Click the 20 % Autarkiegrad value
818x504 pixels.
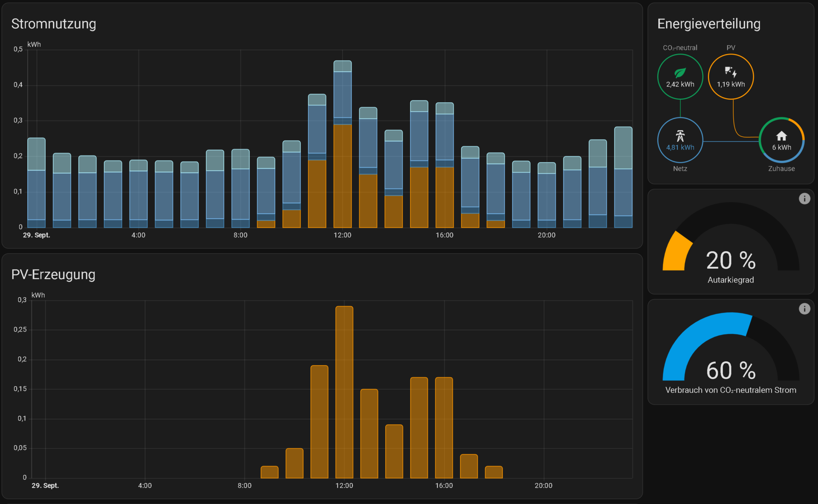(x=731, y=261)
